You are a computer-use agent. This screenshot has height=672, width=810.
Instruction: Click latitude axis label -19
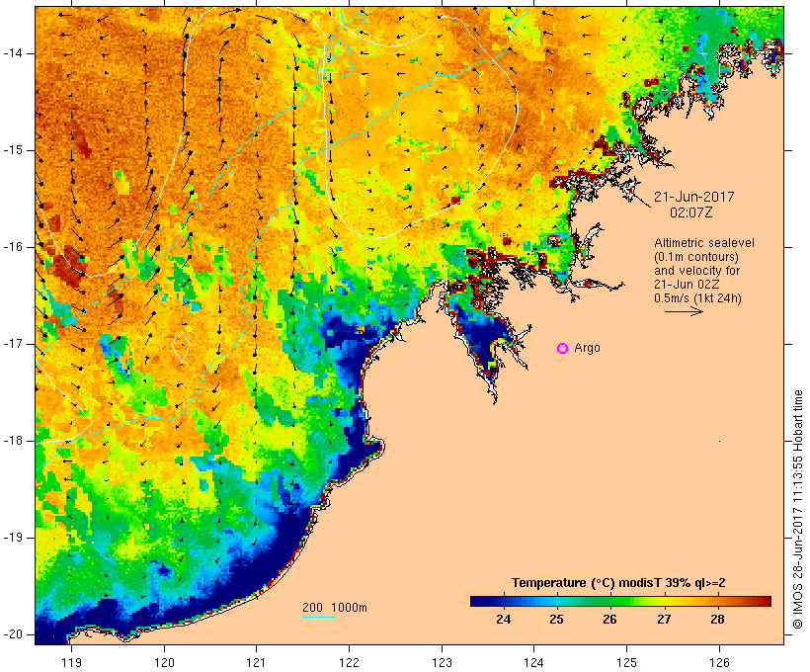[13, 538]
